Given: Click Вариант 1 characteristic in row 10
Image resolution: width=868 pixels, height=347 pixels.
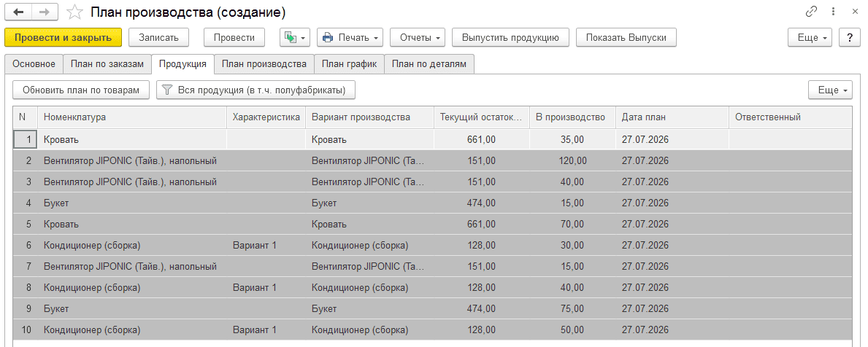Looking at the screenshot, I should point(266,330).
